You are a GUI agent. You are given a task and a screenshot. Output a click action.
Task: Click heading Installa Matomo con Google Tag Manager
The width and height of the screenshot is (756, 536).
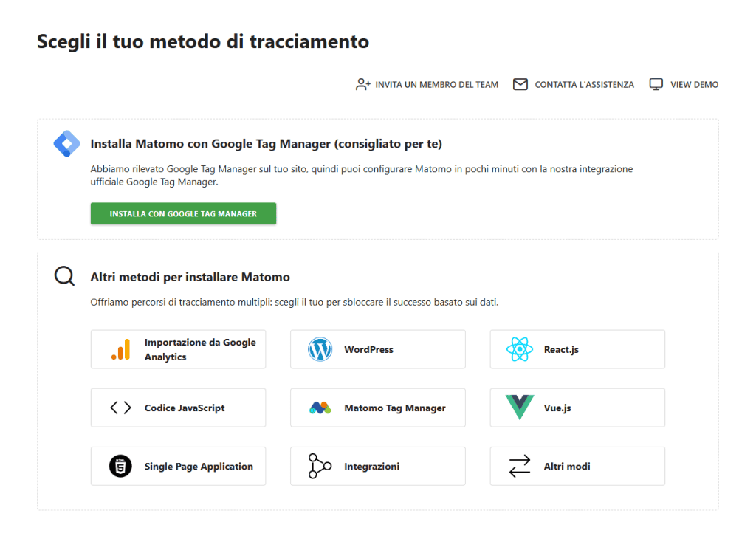(266, 144)
